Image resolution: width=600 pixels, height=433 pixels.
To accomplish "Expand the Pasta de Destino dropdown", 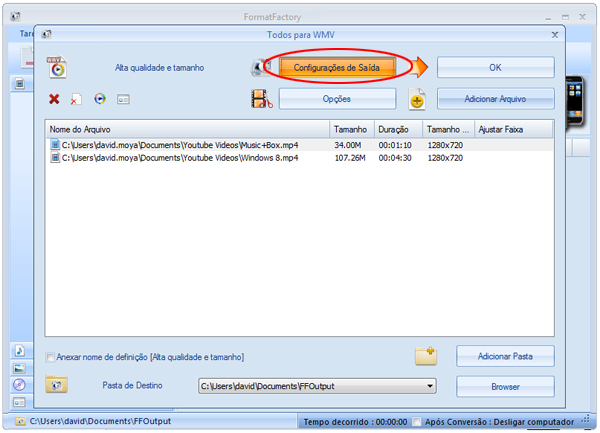I will tap(430, 386).
